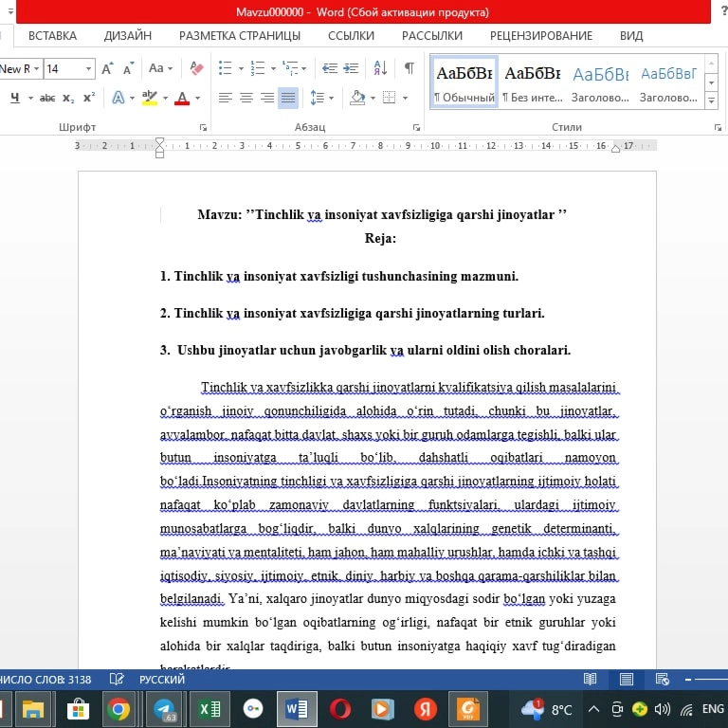Open Chrome from the taskbar
The width and height of the screenshot is (728, 728).
(x=118, y=709)
